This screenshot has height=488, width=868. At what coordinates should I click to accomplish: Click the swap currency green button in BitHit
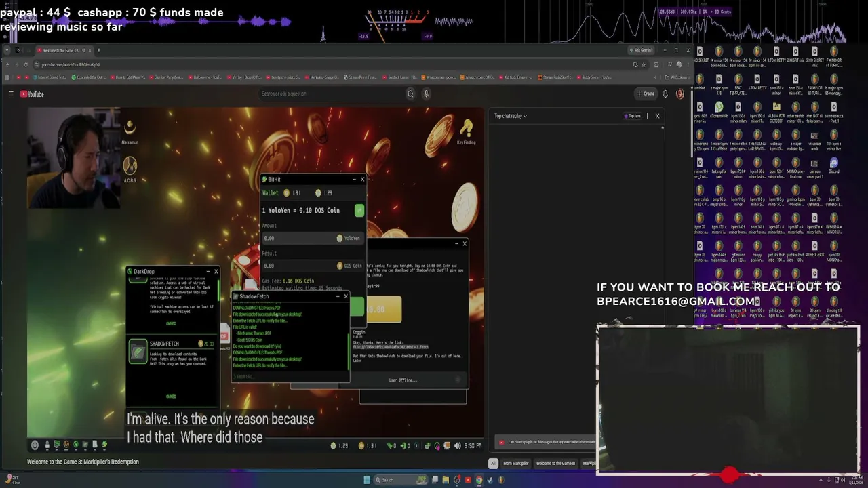click(359, 211)
